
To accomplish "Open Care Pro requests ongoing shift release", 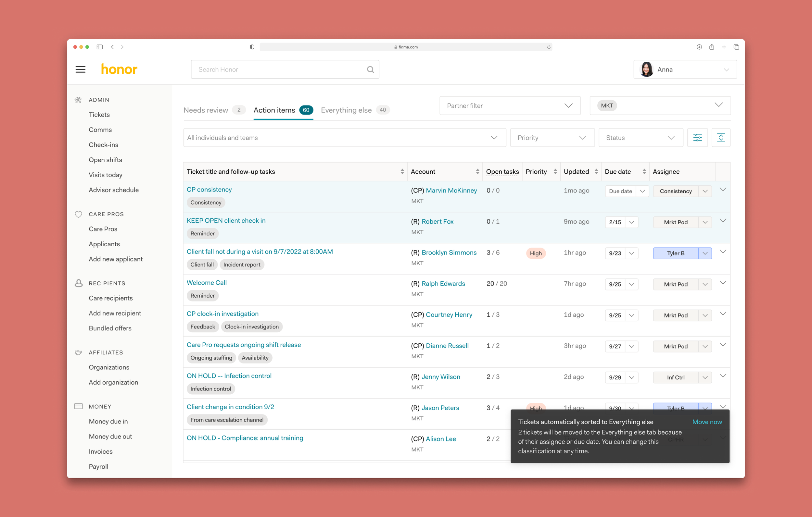I will point(244,344).
